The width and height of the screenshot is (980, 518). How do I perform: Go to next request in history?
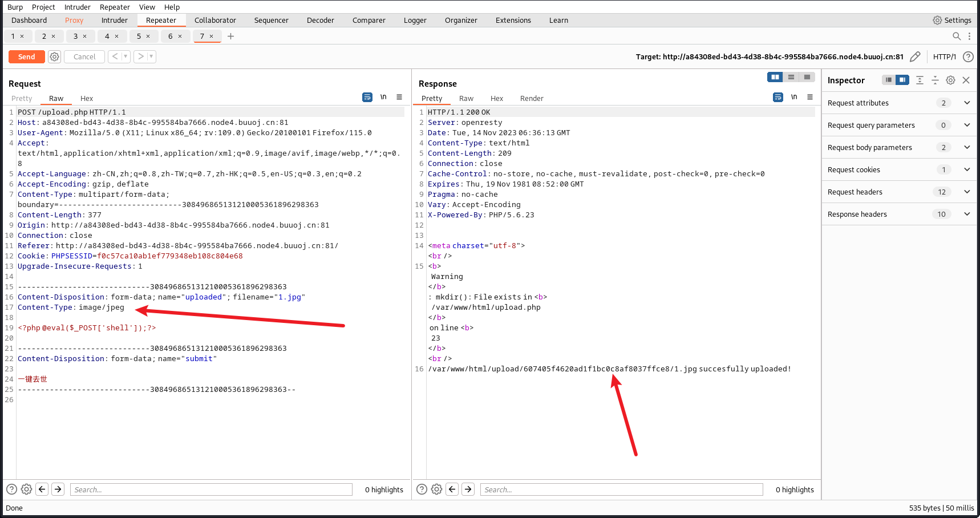pos(141,56)
